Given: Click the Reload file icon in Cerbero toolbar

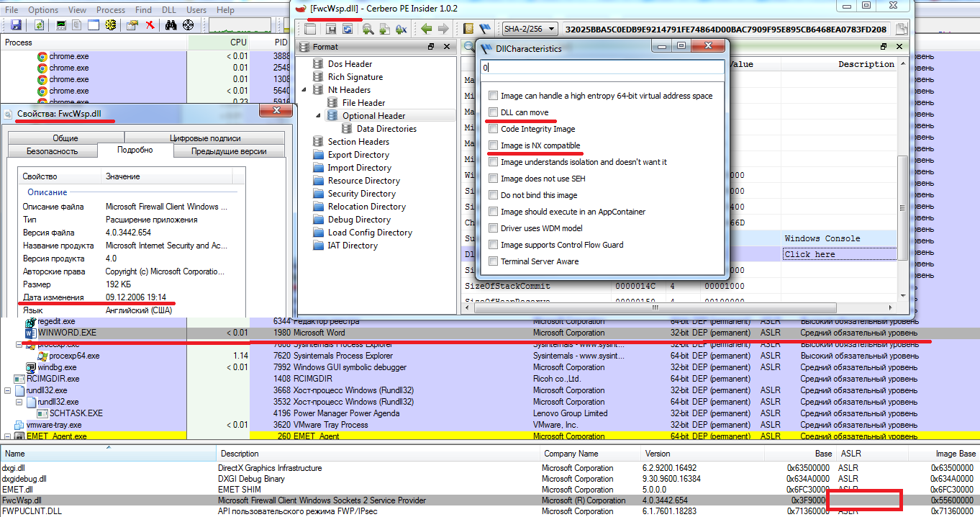Looking at the screenshot, I should pyautogui.click(x=348, y=29).
